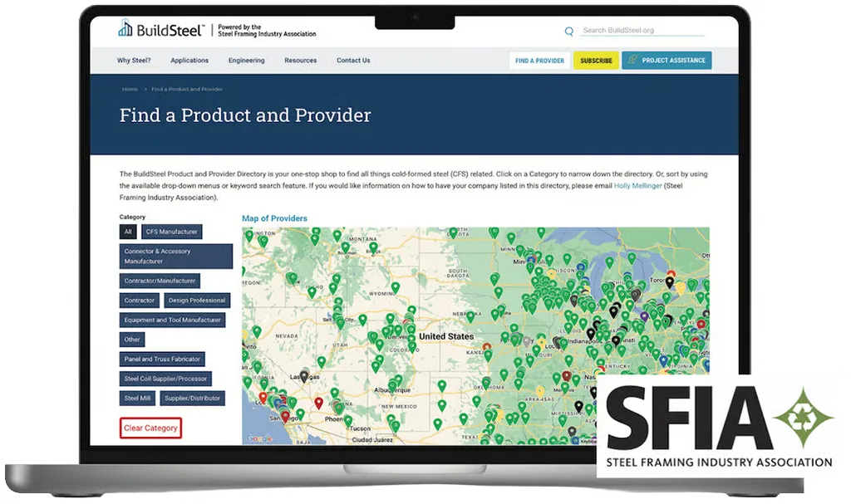Click the yellow pin in Arkansas

pyautogui.click(x=540, y=390)
